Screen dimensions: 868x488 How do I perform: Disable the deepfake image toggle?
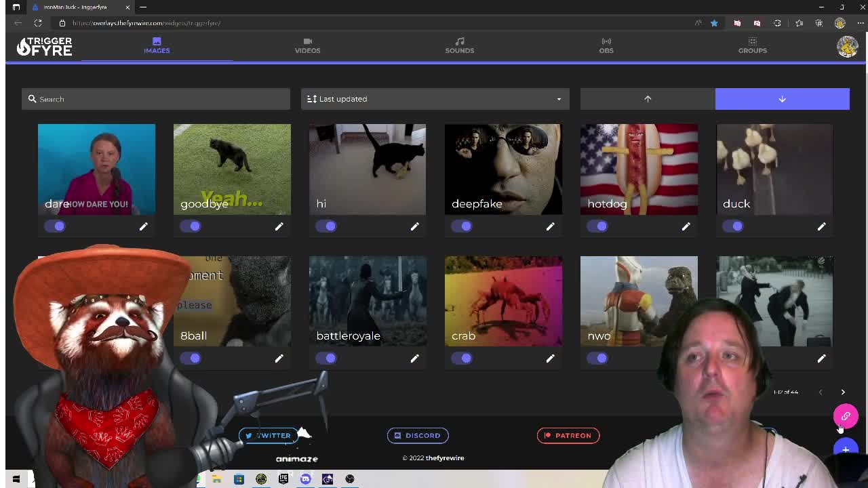[462, 226]
